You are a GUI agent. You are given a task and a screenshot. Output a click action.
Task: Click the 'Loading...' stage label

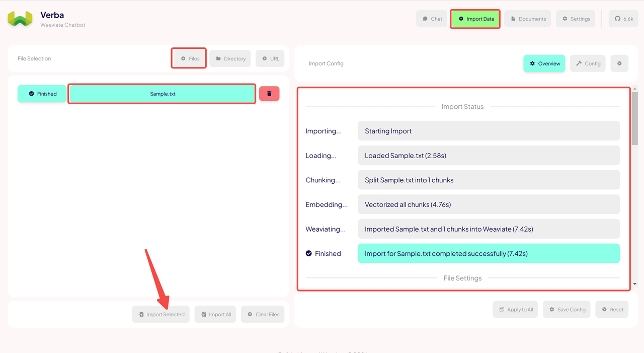click(321, 156)
